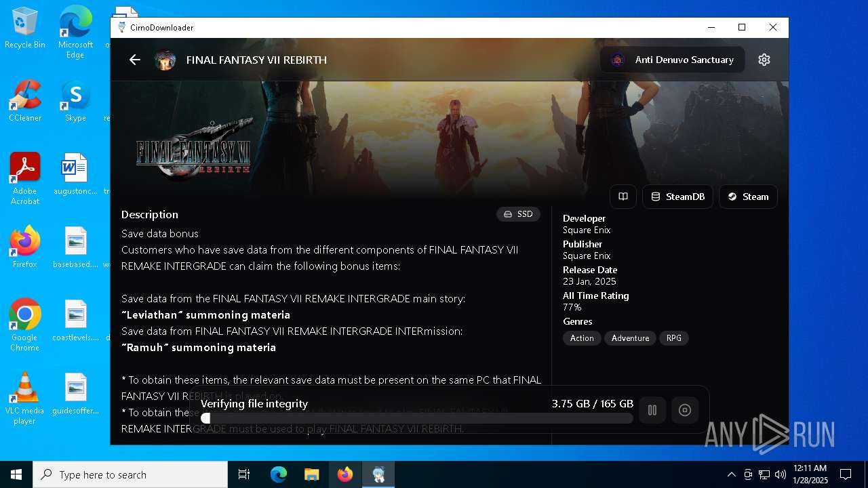Open Edge from the taskbar
The height and width of the screenshot is (488, 868).
tap(279, 474)
